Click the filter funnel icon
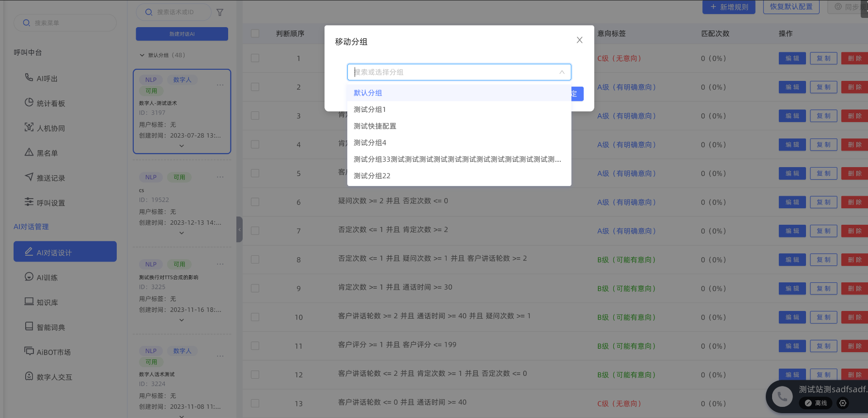Image resolution: width=868 pixels, height=418 pixels. coord(220,13)
